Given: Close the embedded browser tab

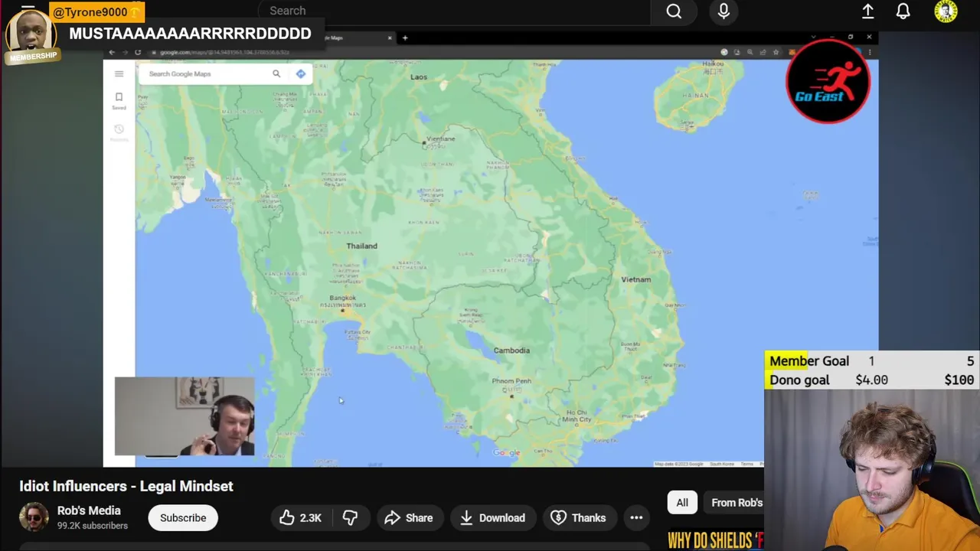Looking at the screenshot, I should [x=389, y=37].
